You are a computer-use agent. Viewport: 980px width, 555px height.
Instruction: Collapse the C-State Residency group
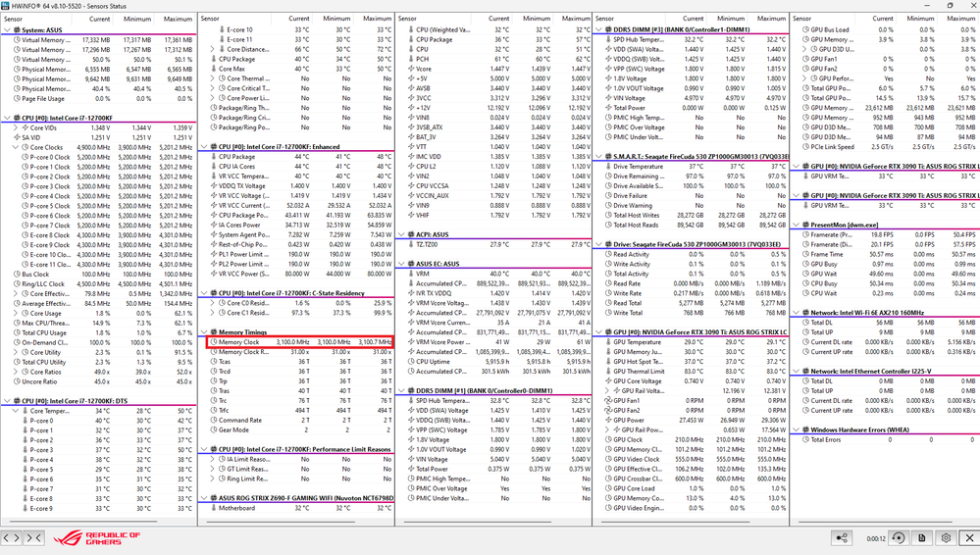click(x=204, y=293)
